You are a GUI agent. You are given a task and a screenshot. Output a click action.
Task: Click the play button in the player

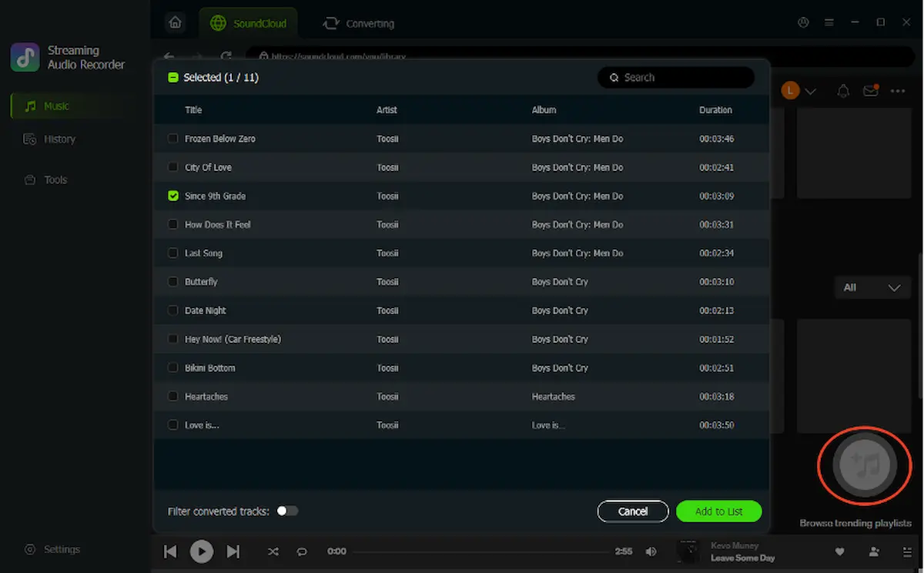202,551
